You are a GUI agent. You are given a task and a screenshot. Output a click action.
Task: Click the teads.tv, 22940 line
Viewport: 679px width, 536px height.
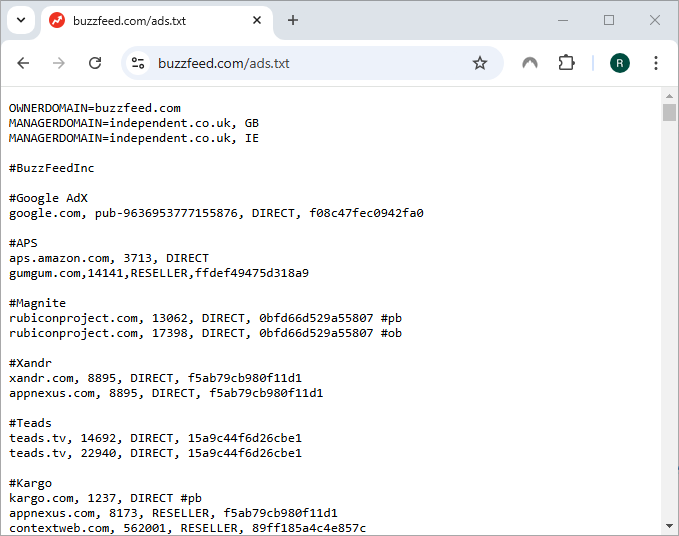click(x=155, y=453)
